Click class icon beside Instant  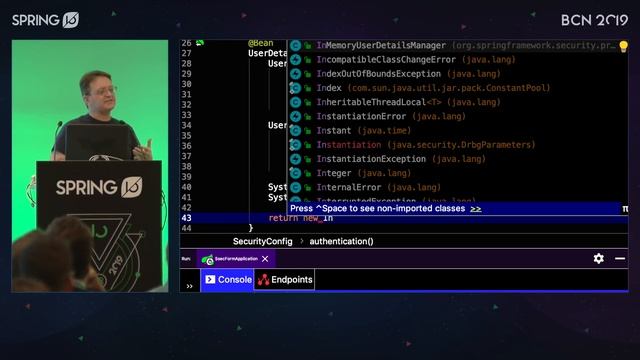point(296,131)
